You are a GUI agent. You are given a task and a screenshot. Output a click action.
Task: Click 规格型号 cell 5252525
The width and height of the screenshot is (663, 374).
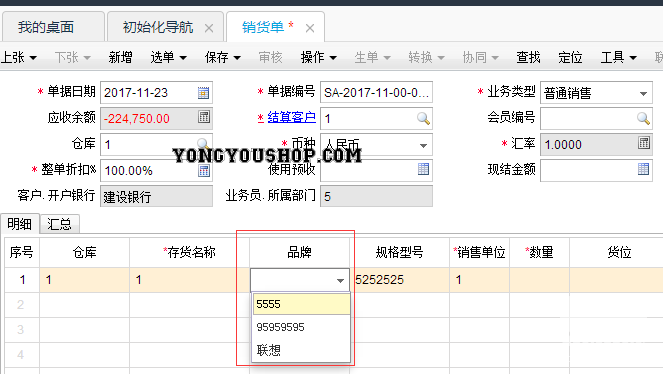click(400, 280)
